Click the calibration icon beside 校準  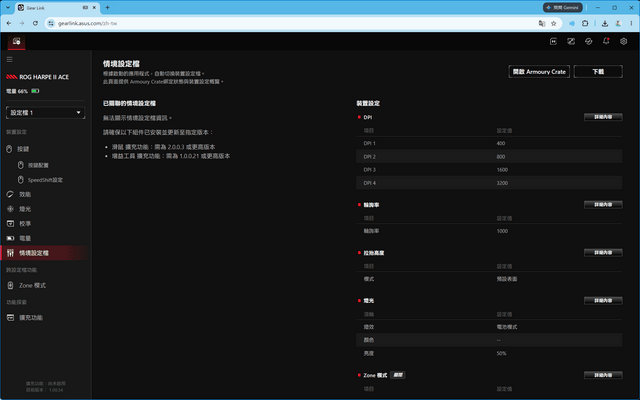10,224
